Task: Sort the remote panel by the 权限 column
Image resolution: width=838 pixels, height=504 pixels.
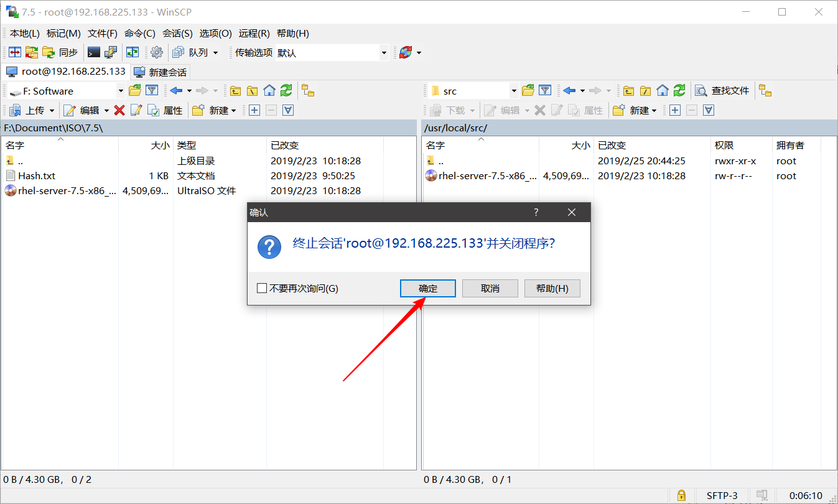Action: point(724,145)
